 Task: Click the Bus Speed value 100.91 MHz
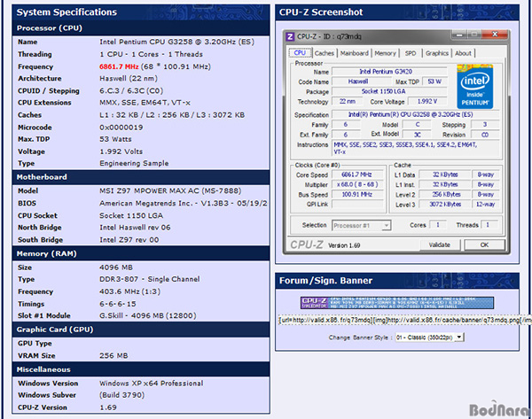[357, 194]
